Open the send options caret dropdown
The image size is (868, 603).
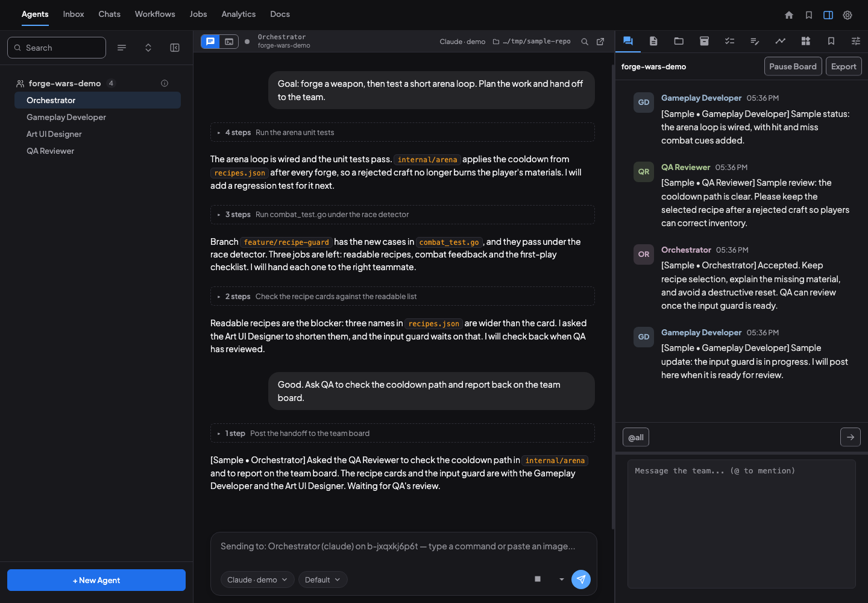(562, 579)
